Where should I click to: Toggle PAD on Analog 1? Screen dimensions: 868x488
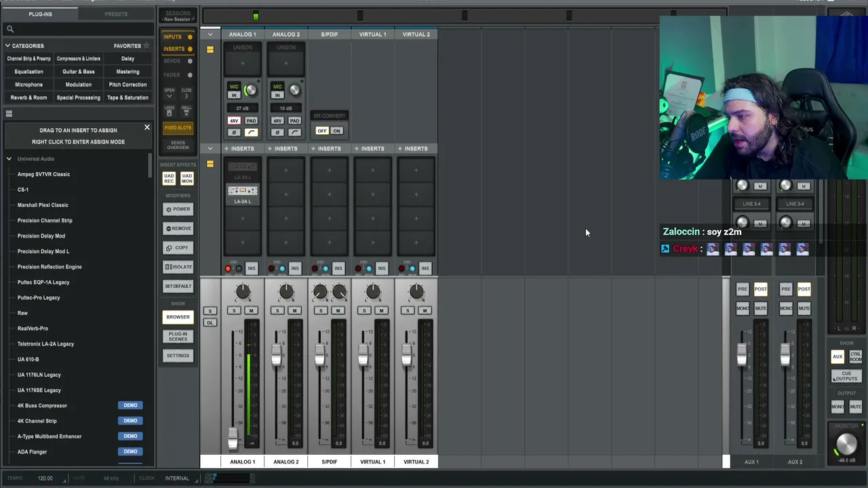click(x=251, y=121)
